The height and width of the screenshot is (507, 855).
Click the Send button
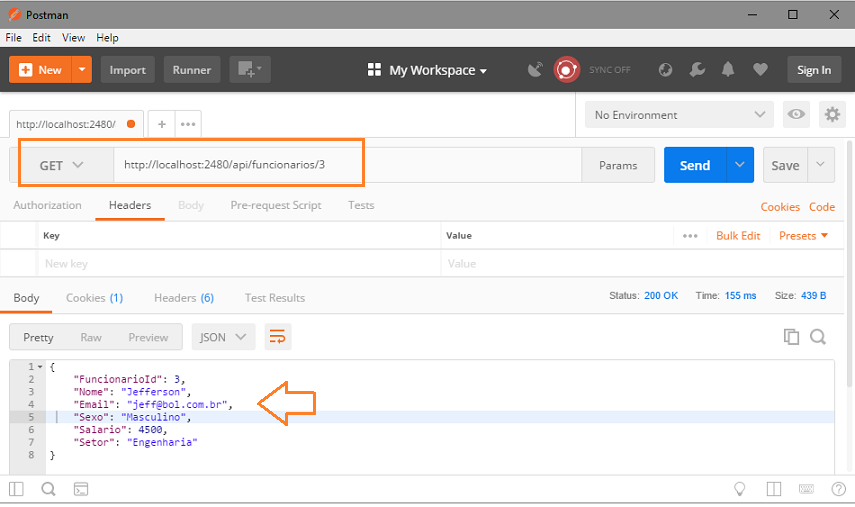(x=695, y=165)
